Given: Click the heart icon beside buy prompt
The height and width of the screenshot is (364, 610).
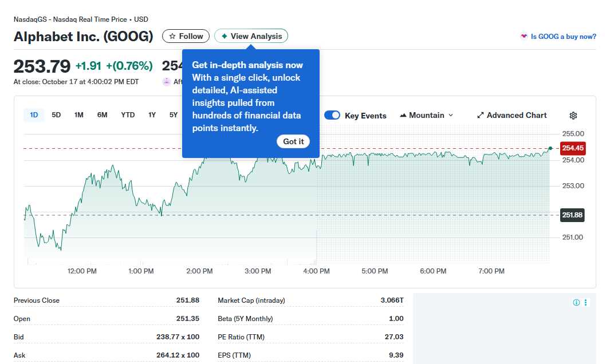Looking at the screenshot, I should tap(524, 36).
